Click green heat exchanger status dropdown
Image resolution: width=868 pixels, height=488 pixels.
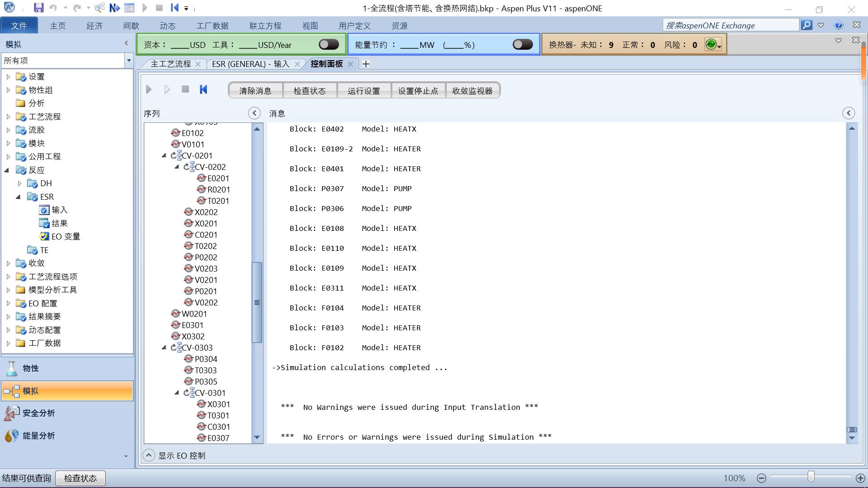tap(713, 44)
